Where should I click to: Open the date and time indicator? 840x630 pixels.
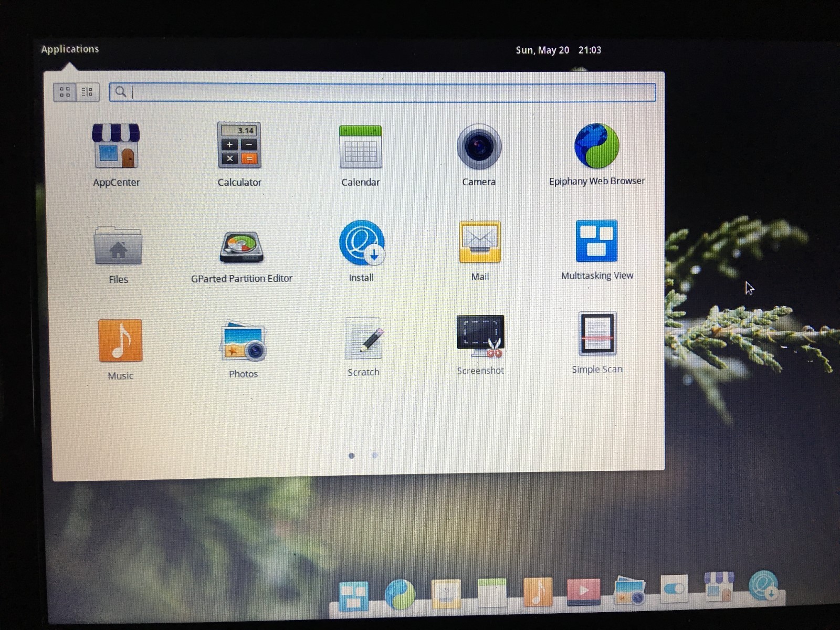click(559, 50)
